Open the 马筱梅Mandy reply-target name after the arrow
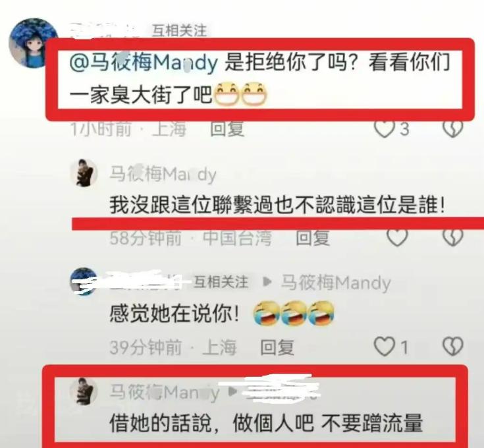 pos(336,283)
